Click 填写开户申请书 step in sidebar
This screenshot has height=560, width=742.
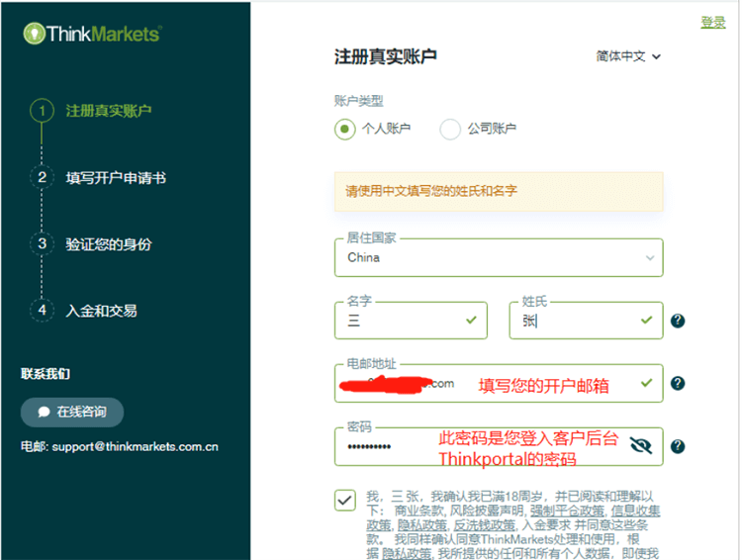pyautogui.click(x=116, y=178)
